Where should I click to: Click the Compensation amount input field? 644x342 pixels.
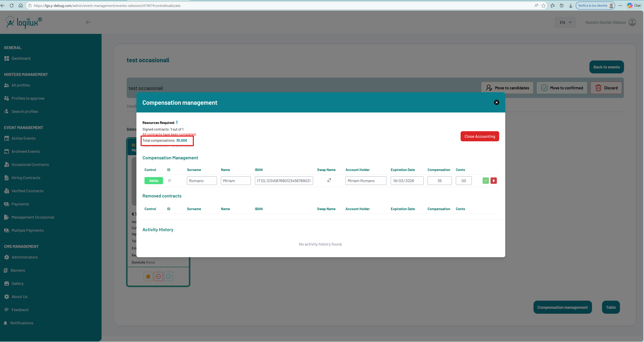(440, 180)
